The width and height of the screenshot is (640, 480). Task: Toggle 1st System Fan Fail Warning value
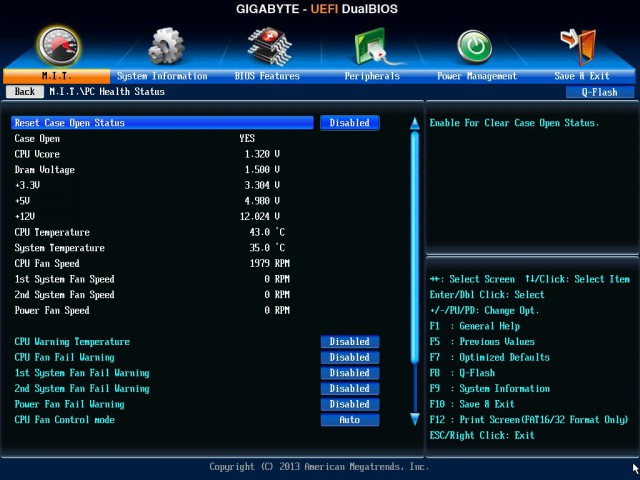coord(350,373)
